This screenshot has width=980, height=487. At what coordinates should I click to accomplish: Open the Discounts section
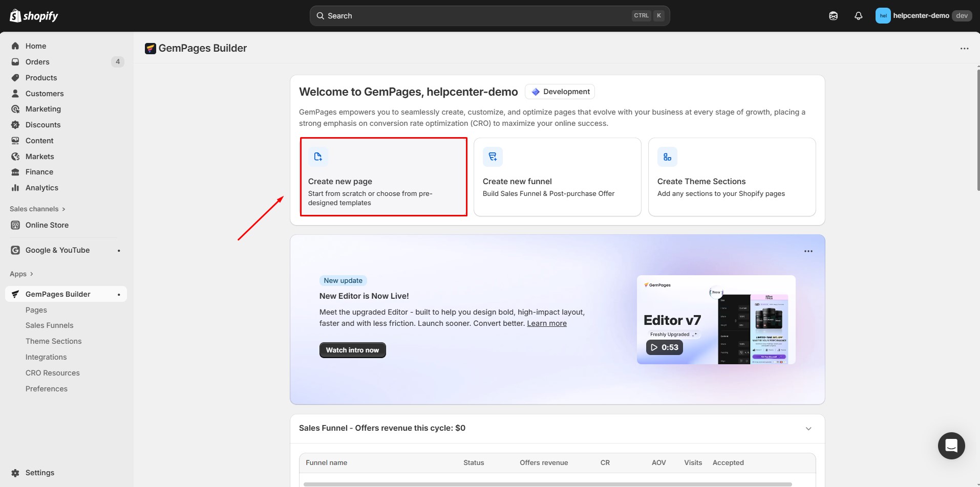(43, 124)
